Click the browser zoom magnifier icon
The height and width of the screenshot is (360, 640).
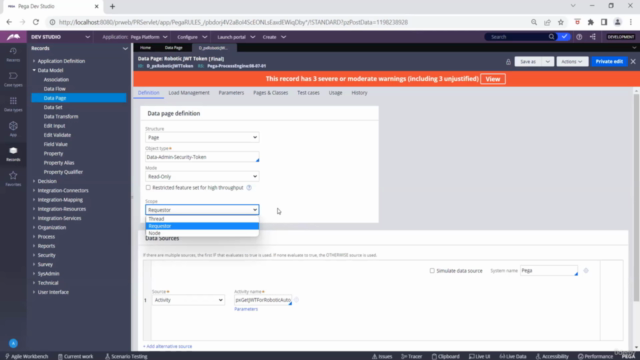click(x=534, y=22)
